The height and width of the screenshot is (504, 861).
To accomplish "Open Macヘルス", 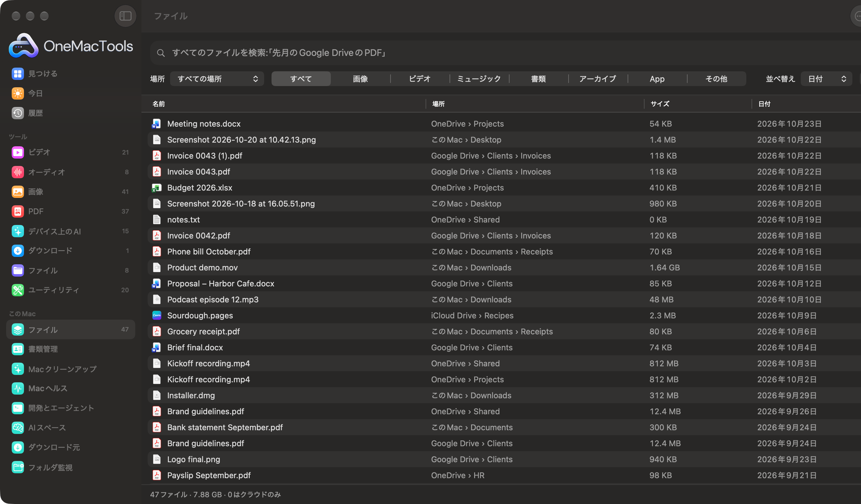I will point(71,388).
